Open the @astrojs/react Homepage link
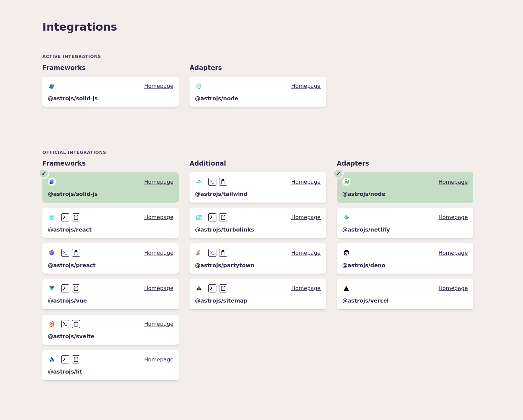The height and width of the screenshot is (420, 523). point(159,217)
